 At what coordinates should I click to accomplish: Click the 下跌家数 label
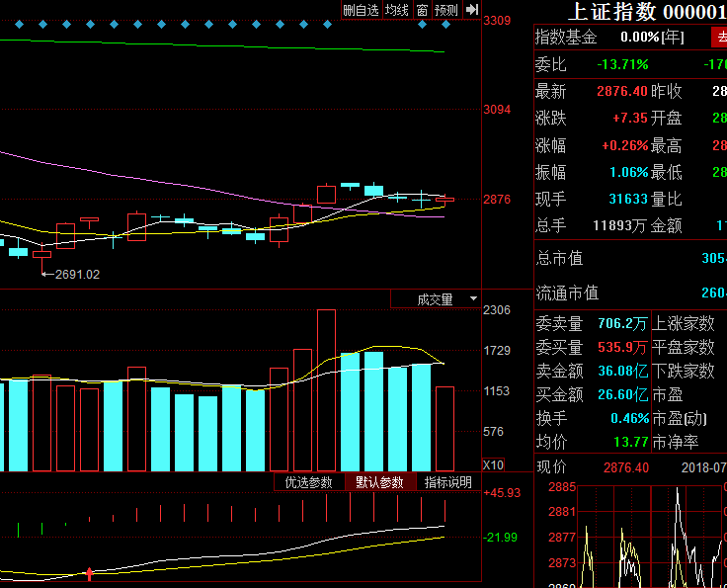coord(684,371)
